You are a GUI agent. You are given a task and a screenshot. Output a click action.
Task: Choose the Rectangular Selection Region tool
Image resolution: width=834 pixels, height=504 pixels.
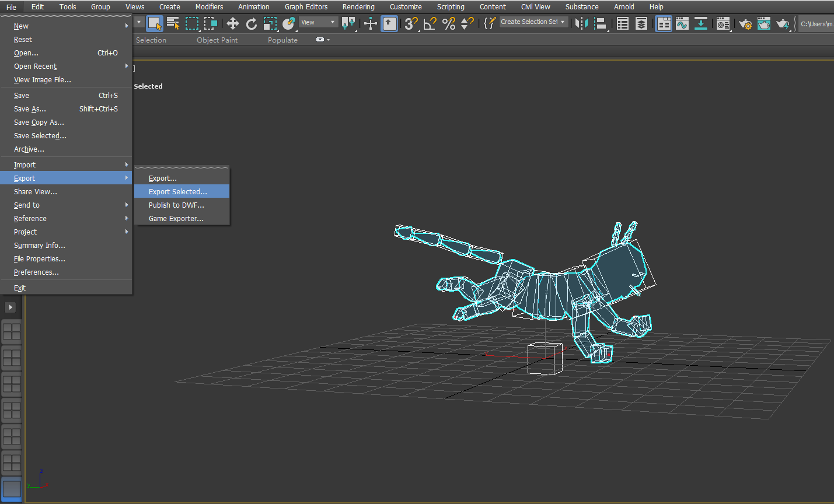(x=192, y=23)
